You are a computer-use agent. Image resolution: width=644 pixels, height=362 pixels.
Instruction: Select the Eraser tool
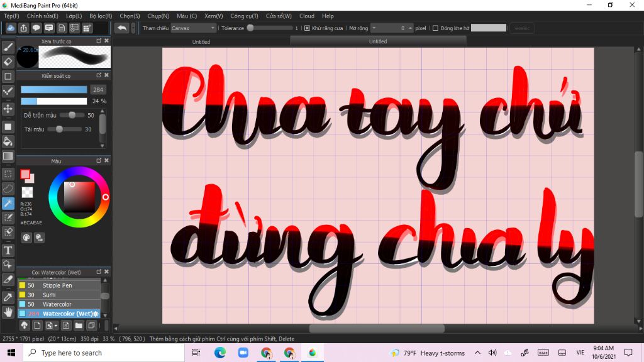8,62
